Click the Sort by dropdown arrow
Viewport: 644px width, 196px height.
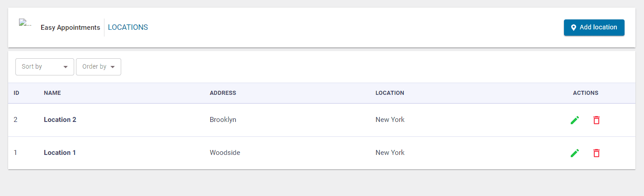point(66,67)
